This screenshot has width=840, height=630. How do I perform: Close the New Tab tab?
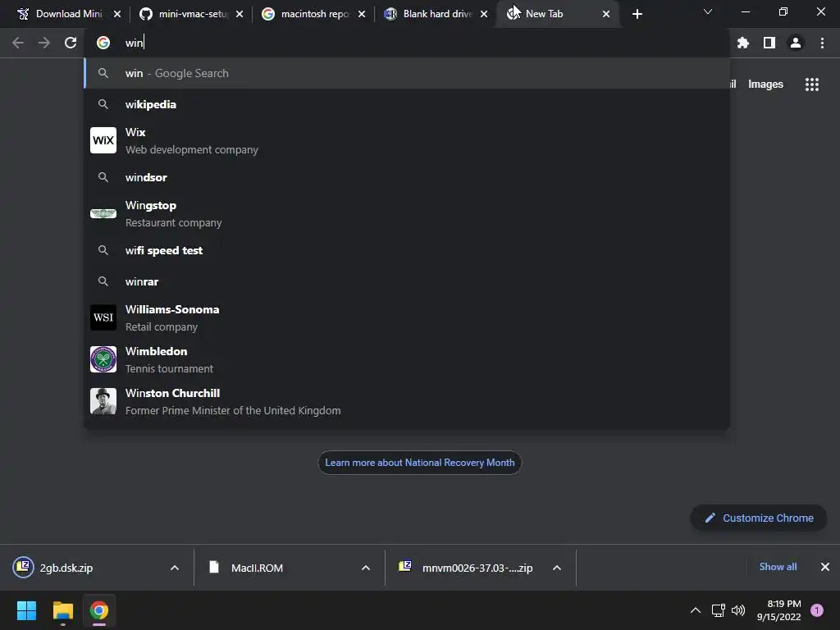pos(606,14)
